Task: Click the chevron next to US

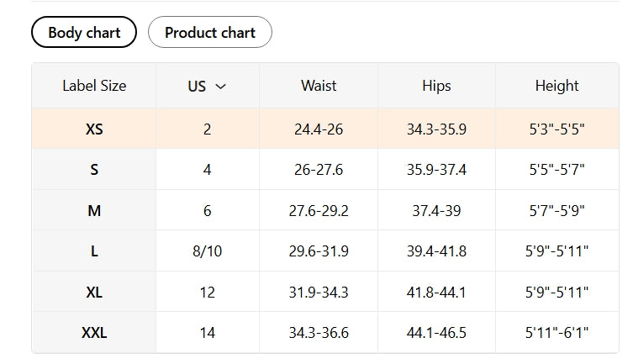Action: (x=221, y=86)
